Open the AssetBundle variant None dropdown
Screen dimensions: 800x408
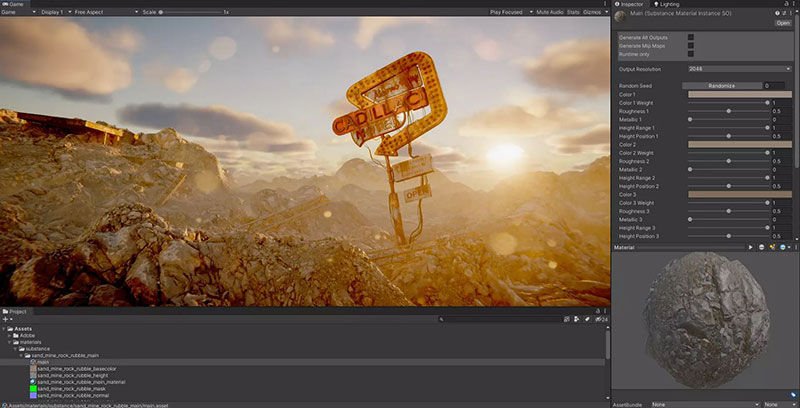(x=779, y=404)
